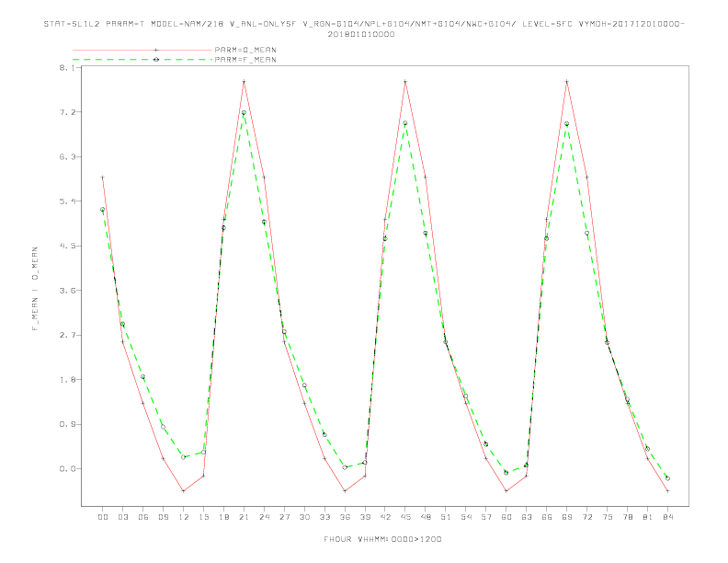Click x-axis forecast hour label 00
The width and height of the screenshot is (728, 563).
tap(103, 517)
